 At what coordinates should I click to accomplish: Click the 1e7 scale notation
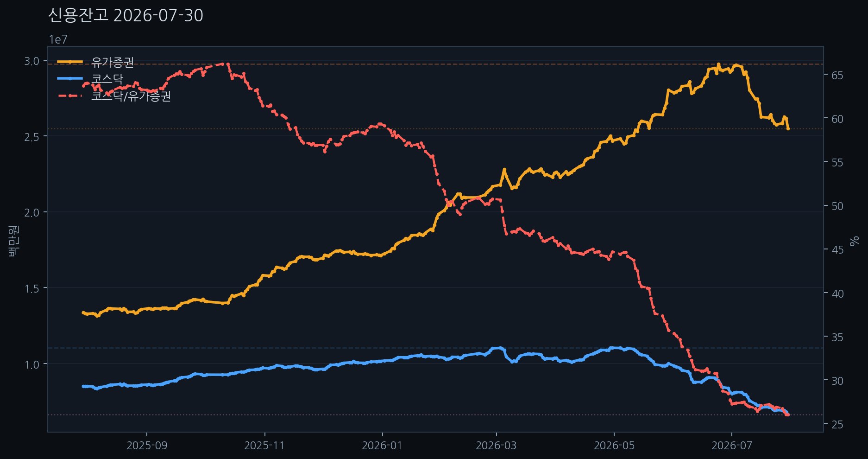58,40
